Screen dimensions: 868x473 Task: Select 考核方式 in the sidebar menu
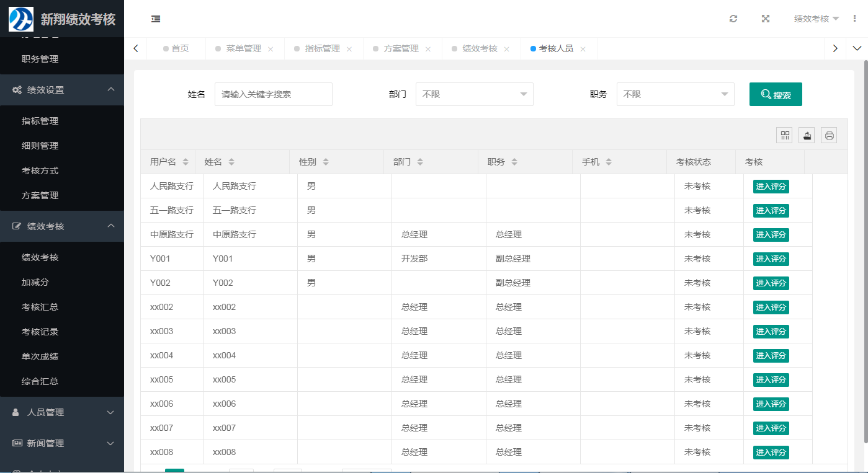coord(40,170)
